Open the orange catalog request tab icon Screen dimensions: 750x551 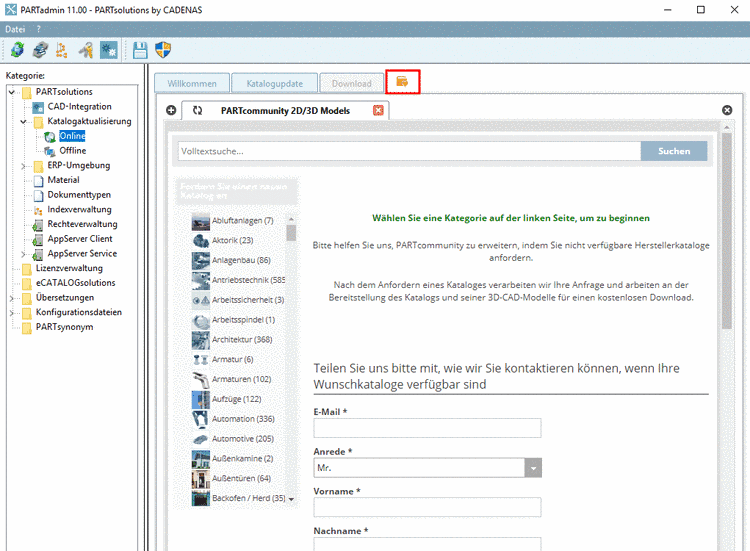402,82
